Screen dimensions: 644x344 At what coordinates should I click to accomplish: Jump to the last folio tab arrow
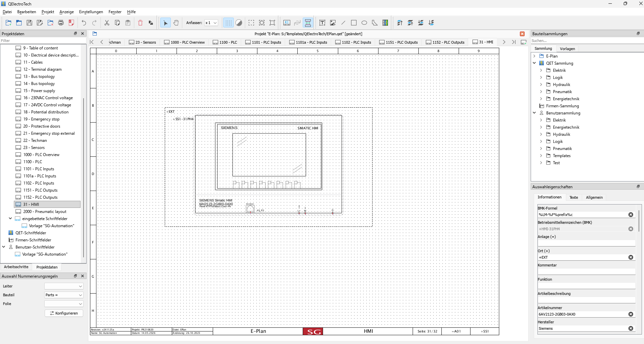tap(514, 42)
